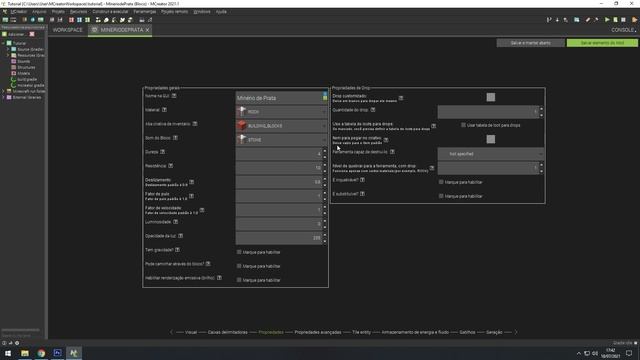Click the help icon beside Nome na GUI
Image resolution: width=640 pixels, height=360 pixels.
[174, 96]
